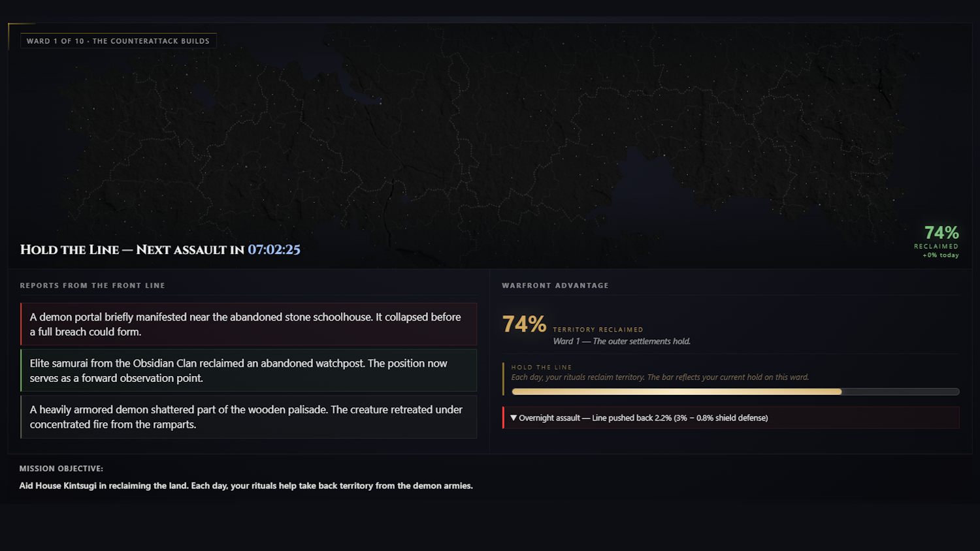The height and width of the screenshot is (551, 980).
Task: Select the +0% today indicator
Action: coord(939,255)
